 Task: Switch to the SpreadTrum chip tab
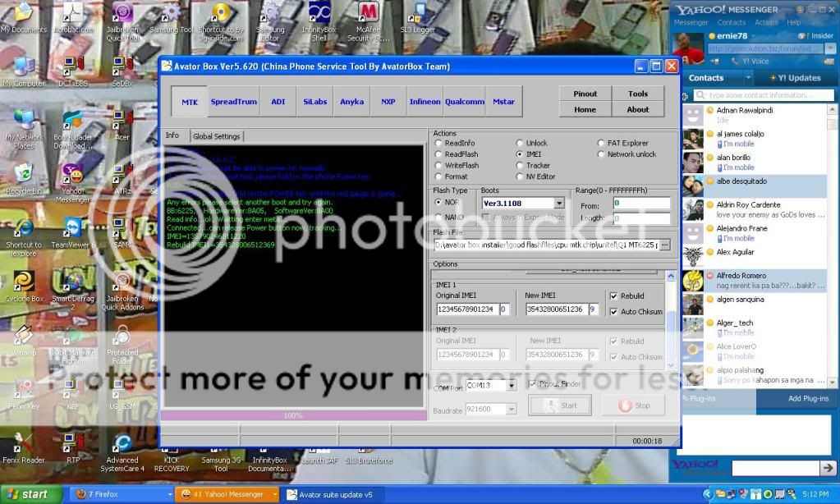(233, 102)
